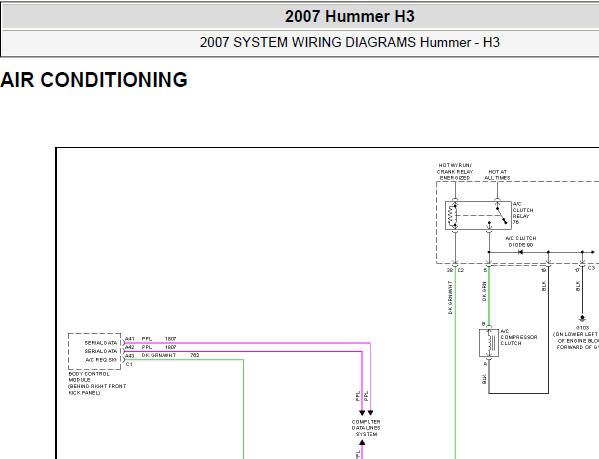Select the 'BODY CONTROL MODULE' label
599x459 pixels.
click(x=89, y=377)
